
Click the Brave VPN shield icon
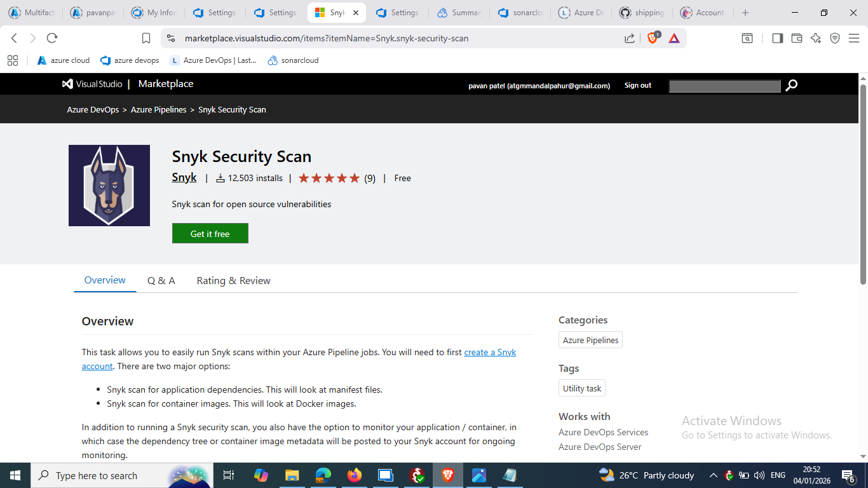point(835,38)
